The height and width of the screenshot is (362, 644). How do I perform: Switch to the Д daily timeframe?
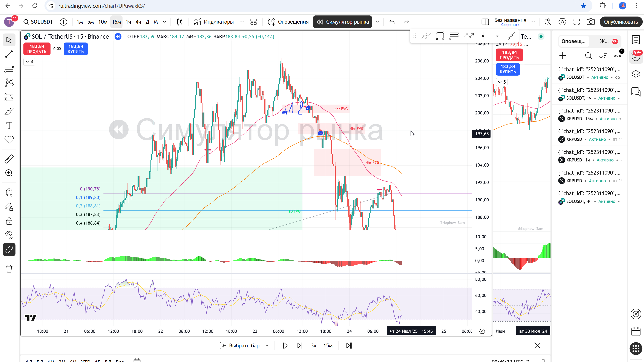147,22
